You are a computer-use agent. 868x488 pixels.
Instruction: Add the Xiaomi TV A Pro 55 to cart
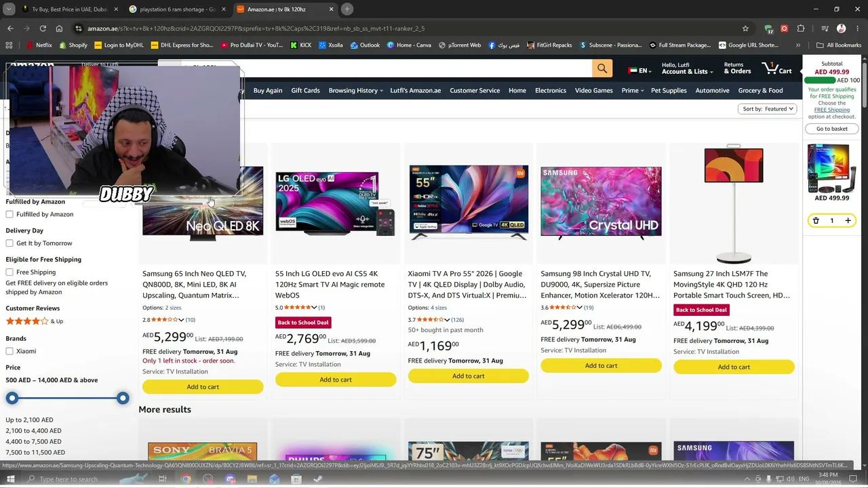point(469,376)
